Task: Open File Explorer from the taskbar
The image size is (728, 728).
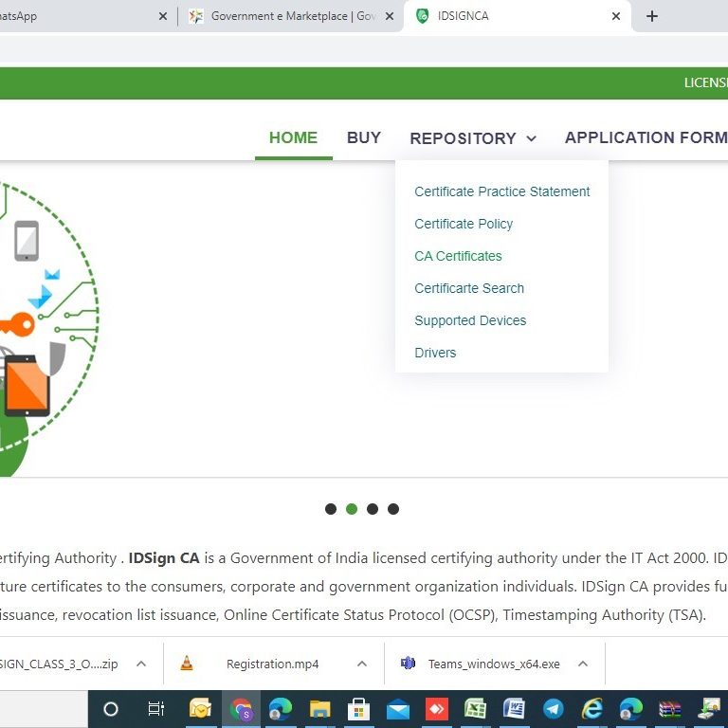Action: click(x=319, y=709)
